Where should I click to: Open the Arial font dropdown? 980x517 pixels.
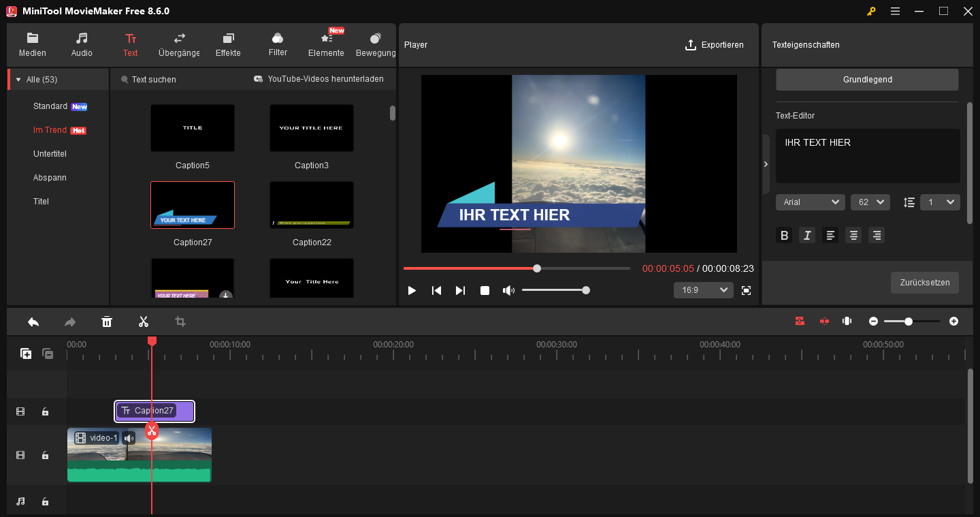point(810,202)
